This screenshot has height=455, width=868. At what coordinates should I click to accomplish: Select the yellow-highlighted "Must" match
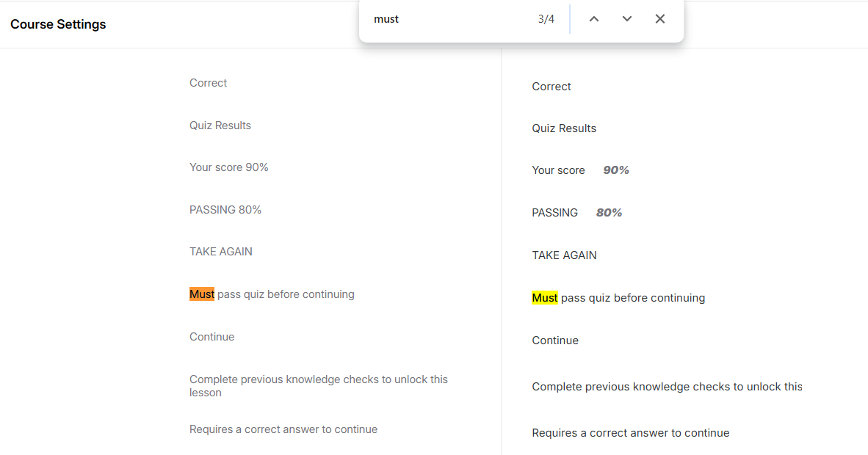click(545, 298)
